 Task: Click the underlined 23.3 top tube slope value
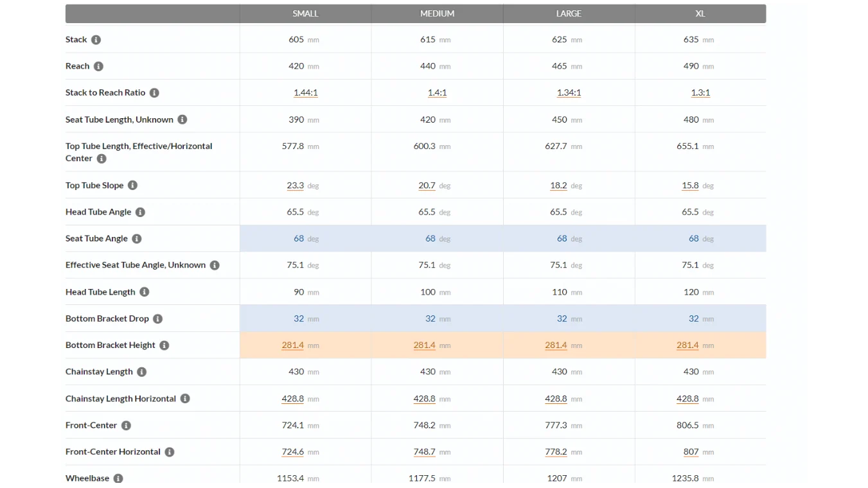296,186
